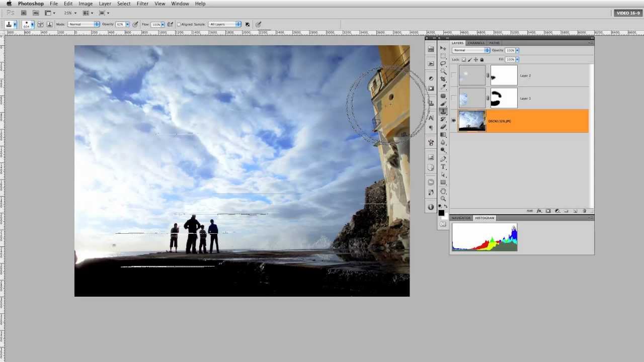The image size is (644, 362).
Task: Create a new layer icon
Action: 575,211
